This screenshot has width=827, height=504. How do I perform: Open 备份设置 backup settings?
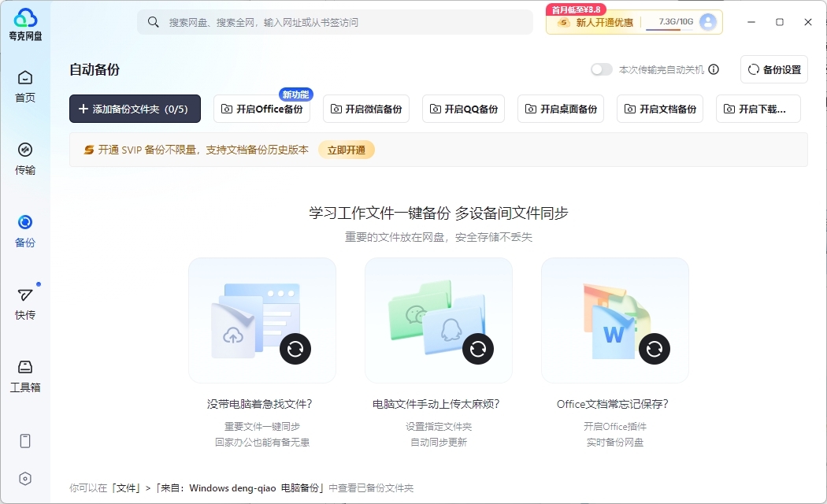click(774, 69)
